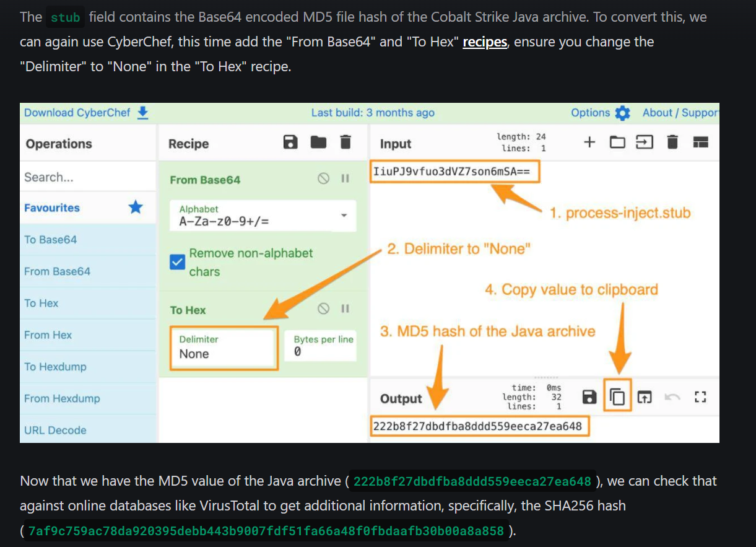Viewport: 756px width, 547px height.
Task: Set a breakpoint on From Base64
Action: (345, 178)
